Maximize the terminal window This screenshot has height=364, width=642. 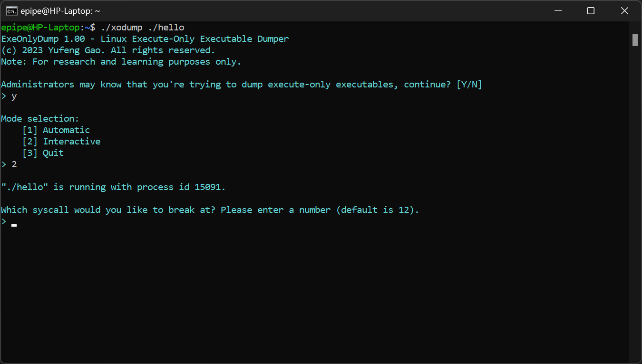(591, 11)
